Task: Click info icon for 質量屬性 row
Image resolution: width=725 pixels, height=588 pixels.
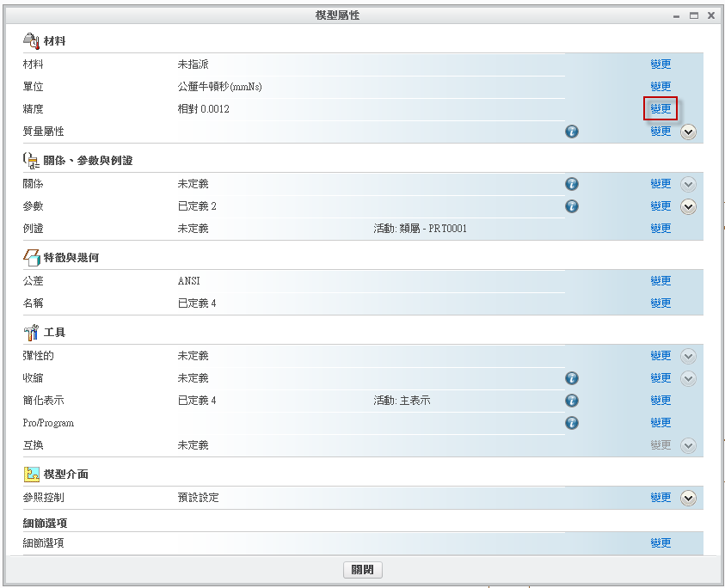Action: coord(572,132)
